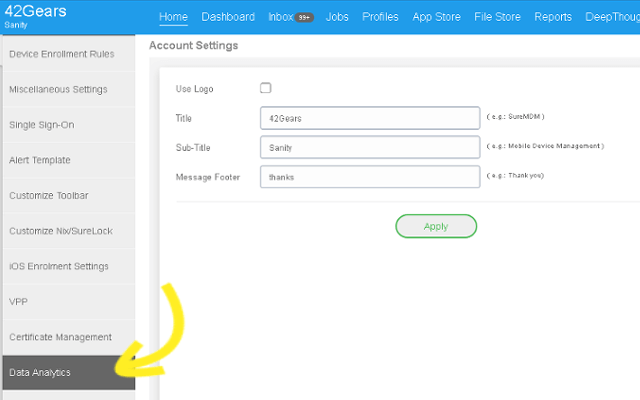The width and height of the screenshot is (640, 400).
Task: Open VPP settings in sidebar
Action: [x=69, y=302]
